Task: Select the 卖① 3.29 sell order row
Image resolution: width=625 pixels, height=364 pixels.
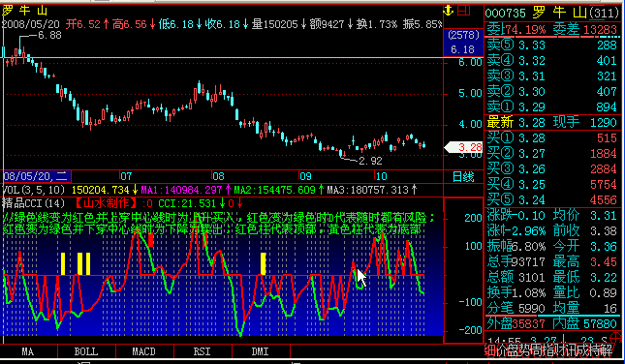Action: tap(552, 106)
